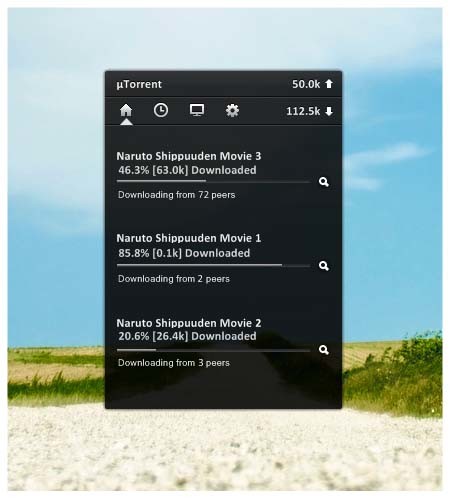Select the Naruto Shippuuden Movie 3 title
This screenshot has height=500, width=450.
point(189,156)
